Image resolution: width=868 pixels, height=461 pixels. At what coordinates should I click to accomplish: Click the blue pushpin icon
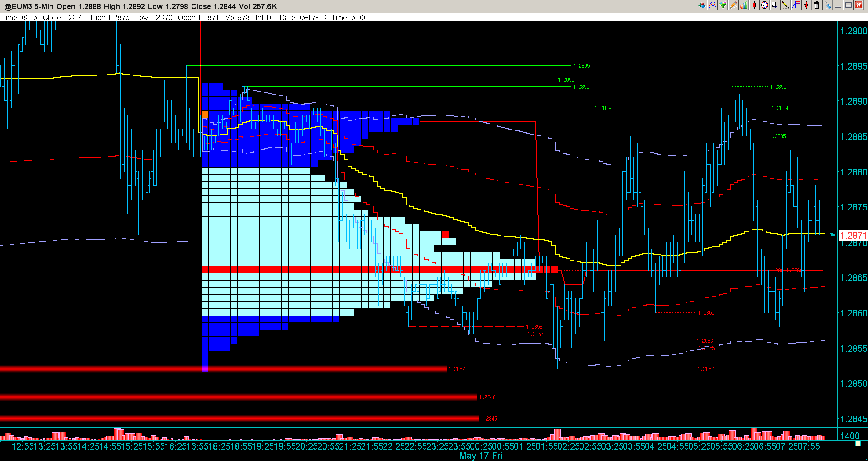828,5
